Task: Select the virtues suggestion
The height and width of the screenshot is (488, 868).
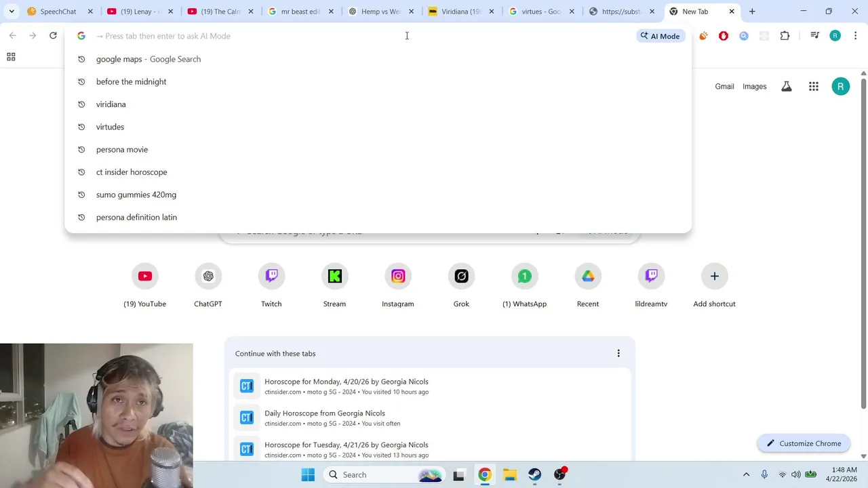Action: tap(378, 127)
